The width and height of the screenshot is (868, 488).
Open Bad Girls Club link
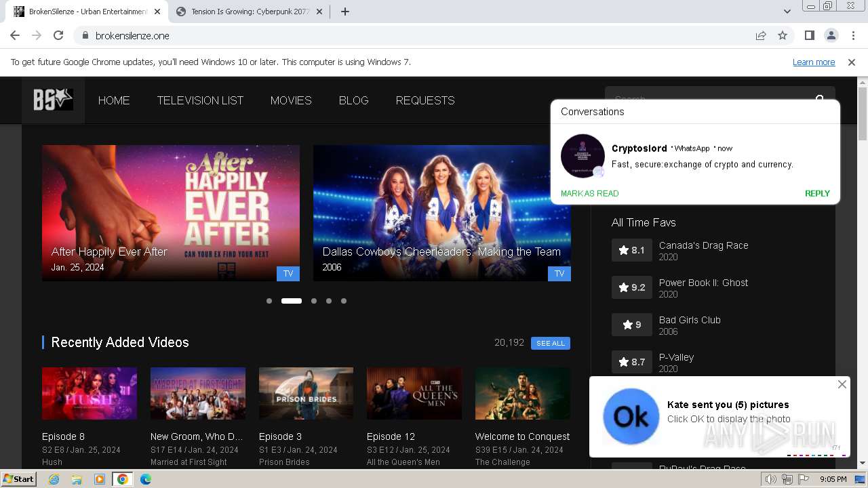(690, 320)
